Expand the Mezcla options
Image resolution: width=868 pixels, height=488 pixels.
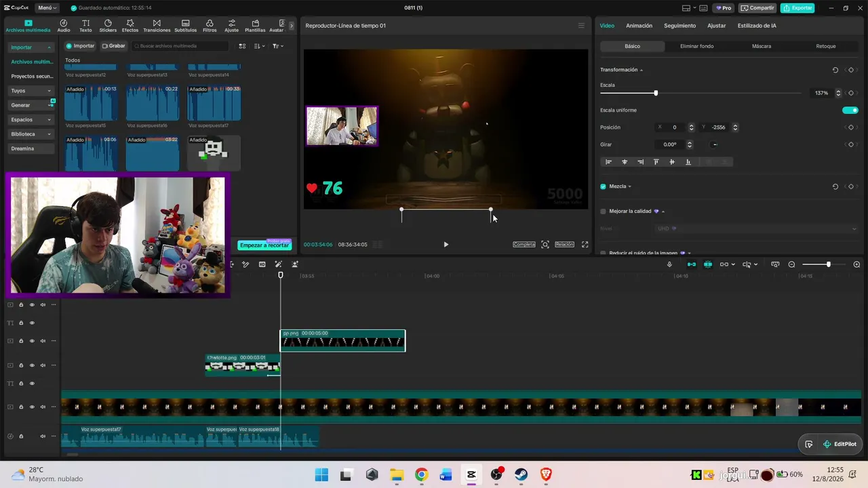point(630,186)
